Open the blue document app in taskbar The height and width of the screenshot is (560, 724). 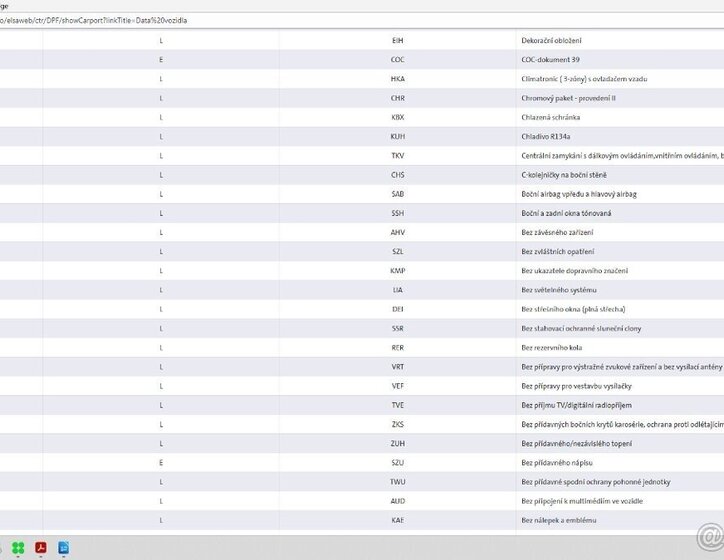pos(64,547)
